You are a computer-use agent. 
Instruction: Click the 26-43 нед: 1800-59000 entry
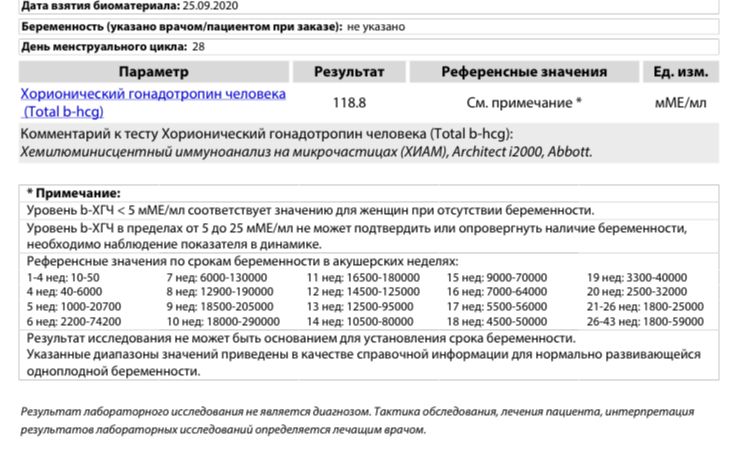pyautogui.click(x=645, y=321)
